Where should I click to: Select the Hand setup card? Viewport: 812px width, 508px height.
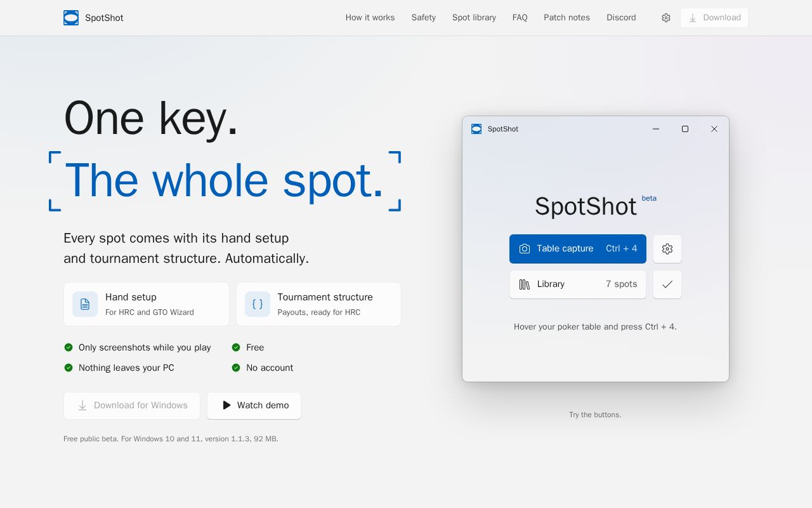click(x=147, y=304)
